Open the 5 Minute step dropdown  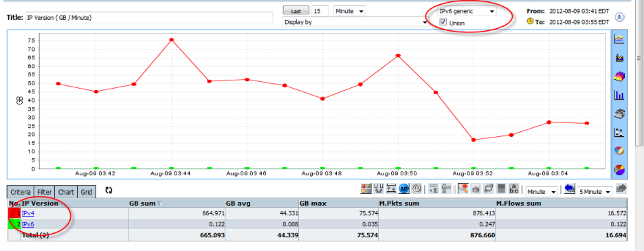pos(594,191)
